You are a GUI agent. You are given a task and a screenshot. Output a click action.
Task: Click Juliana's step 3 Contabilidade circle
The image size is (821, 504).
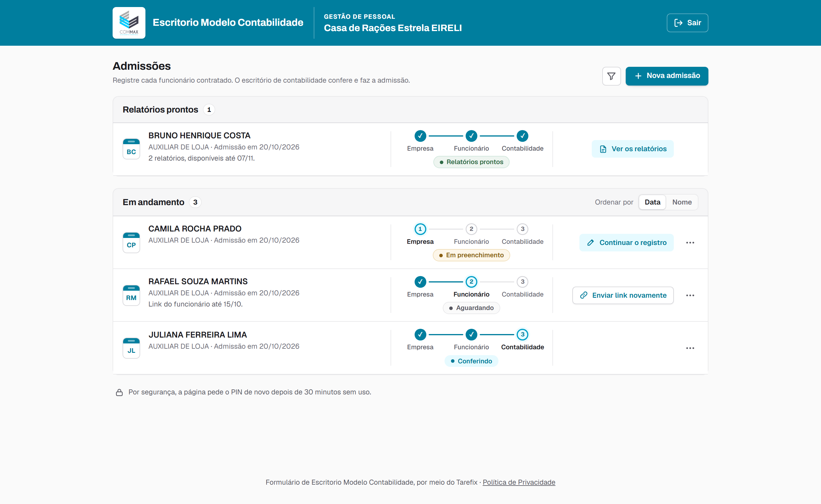pos(522,334)
